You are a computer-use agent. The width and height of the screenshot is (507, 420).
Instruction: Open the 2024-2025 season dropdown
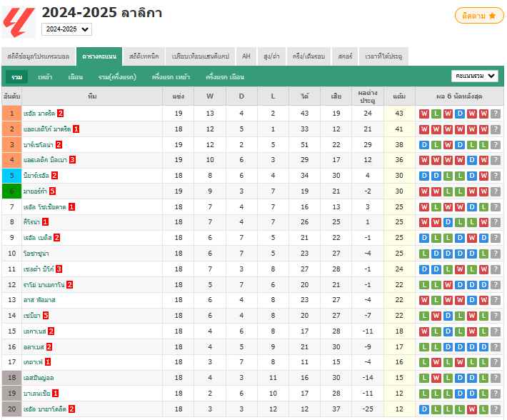pos(66,29)
